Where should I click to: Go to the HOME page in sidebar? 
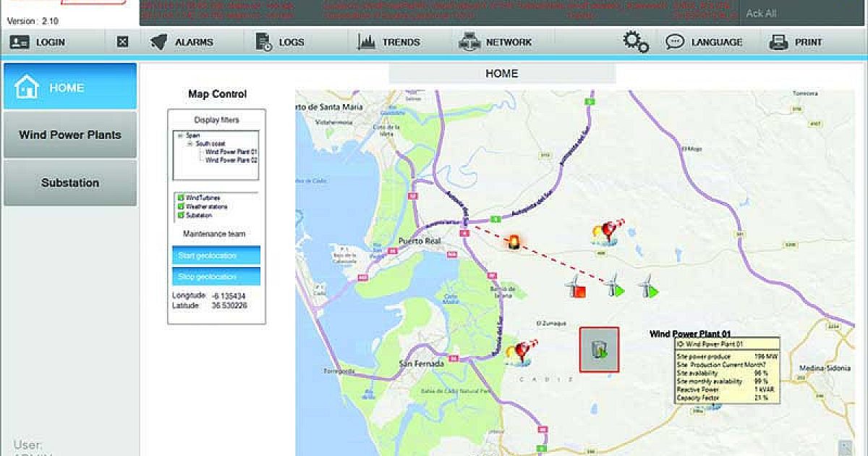(70, 87)
